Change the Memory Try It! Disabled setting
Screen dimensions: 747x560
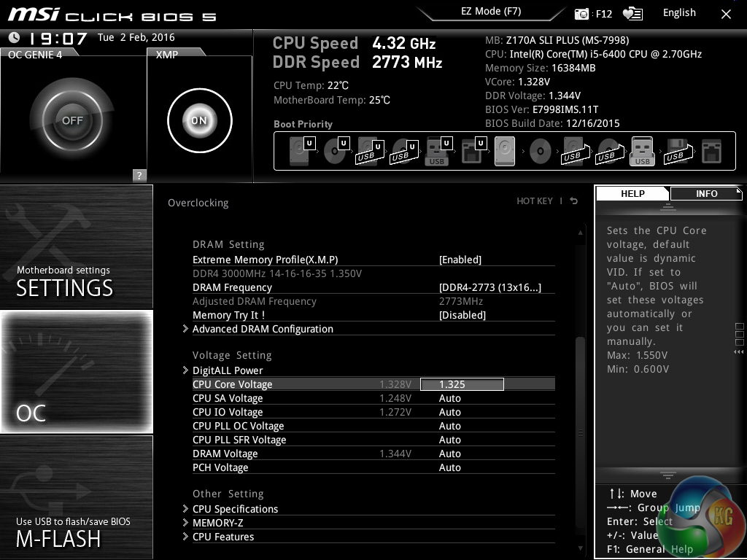tap(462, 315)
